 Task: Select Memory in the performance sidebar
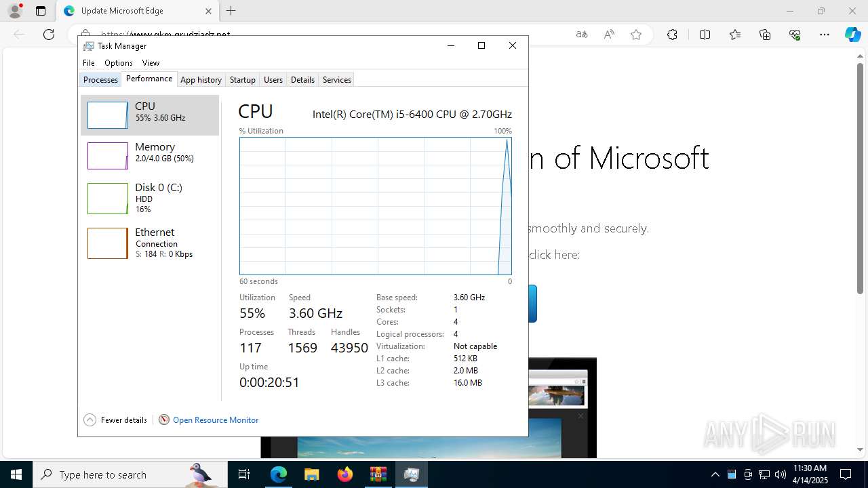click(x=150, y=156)
